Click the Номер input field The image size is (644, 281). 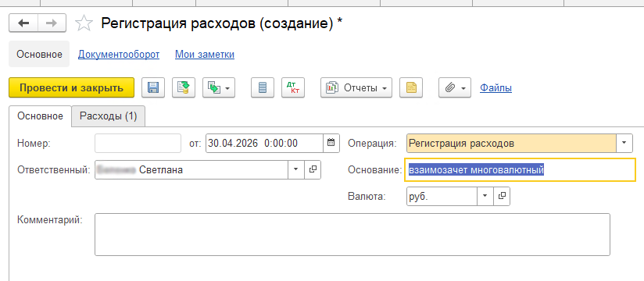coord(138,143)
